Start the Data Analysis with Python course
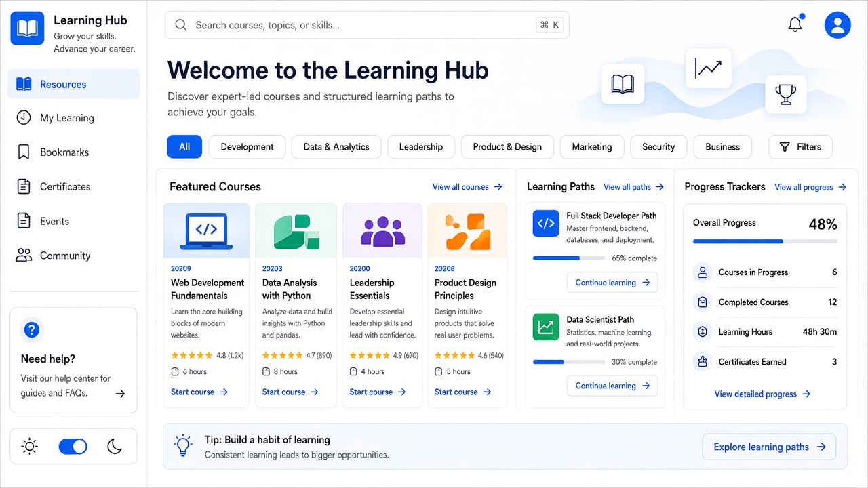Image resolution: width=868 pixels, height=488 pixels. pyautogui.click(x=290, y=392)
